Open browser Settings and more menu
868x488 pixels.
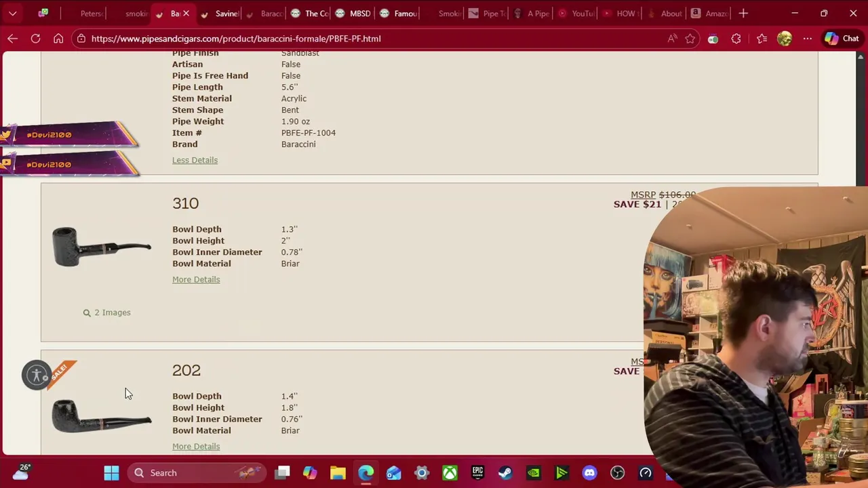point(807,39)
